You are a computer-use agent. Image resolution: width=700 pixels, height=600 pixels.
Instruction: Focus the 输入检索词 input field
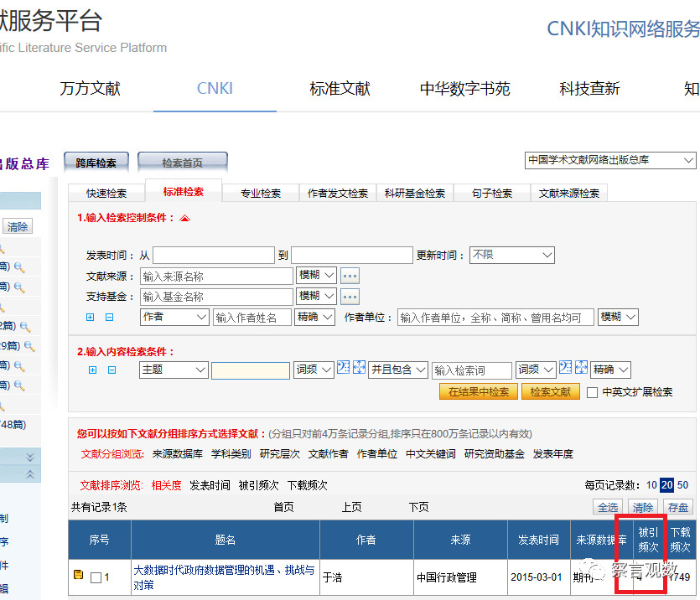pos(471,370)
